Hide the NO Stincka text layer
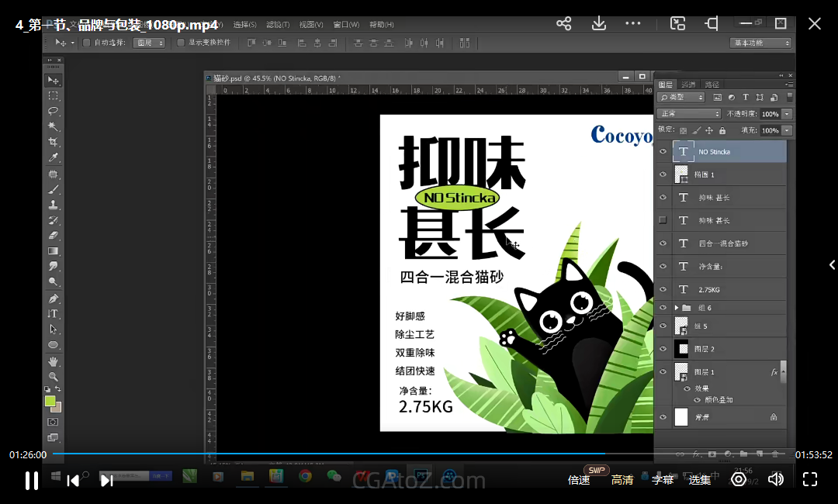Image resolution: width=838 pixels, height=504 pixels. [x=663, y=152]
